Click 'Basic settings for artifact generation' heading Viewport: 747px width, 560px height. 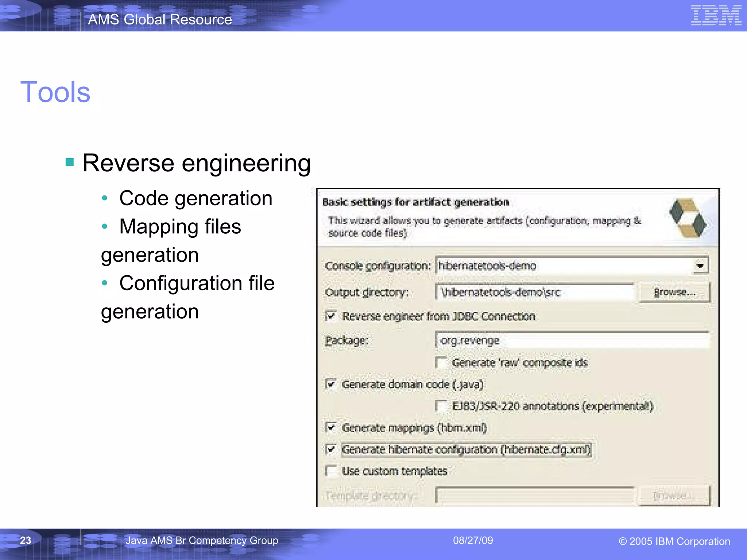pos(416,202)
